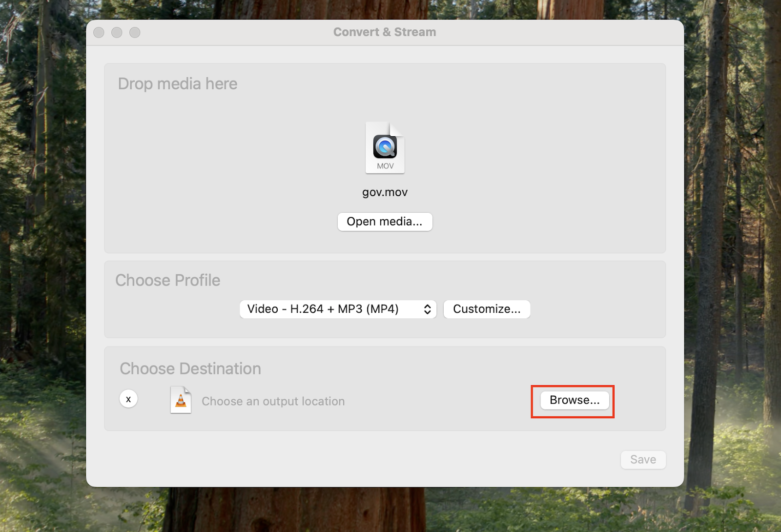The image size is (781, 532).
Task: Click the MOV extension label on file icon
Action: coord(385,166)
